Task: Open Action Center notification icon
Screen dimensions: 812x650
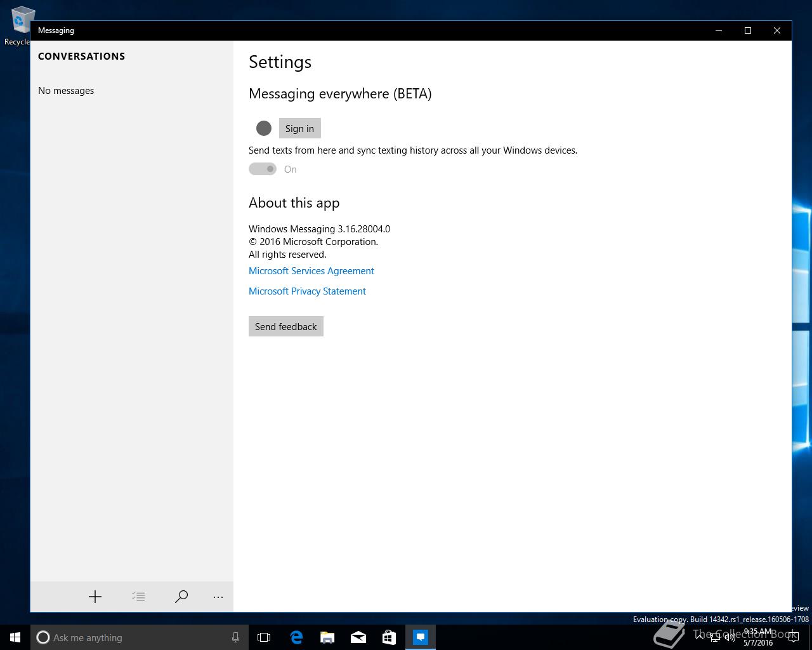Action: (793, 637)
